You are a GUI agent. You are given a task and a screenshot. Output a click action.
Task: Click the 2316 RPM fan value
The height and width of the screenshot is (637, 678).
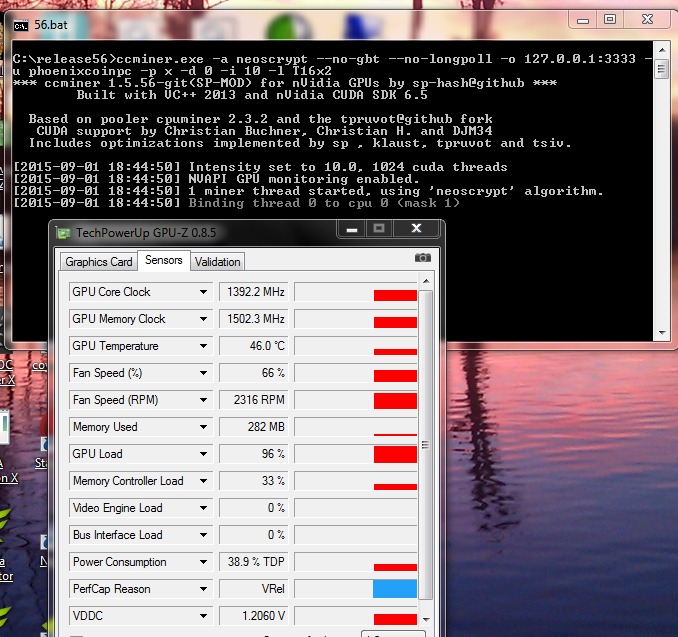click(x=254, y=400)
